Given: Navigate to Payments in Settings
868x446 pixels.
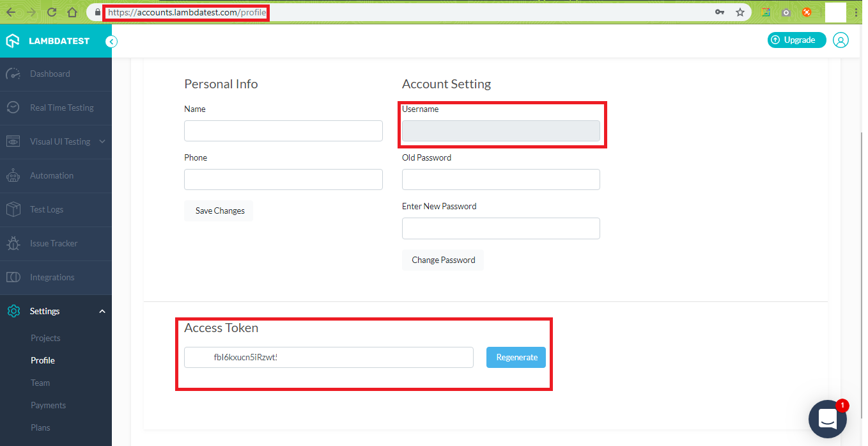Looking at the screenshot, I should (x=48, y=405).
